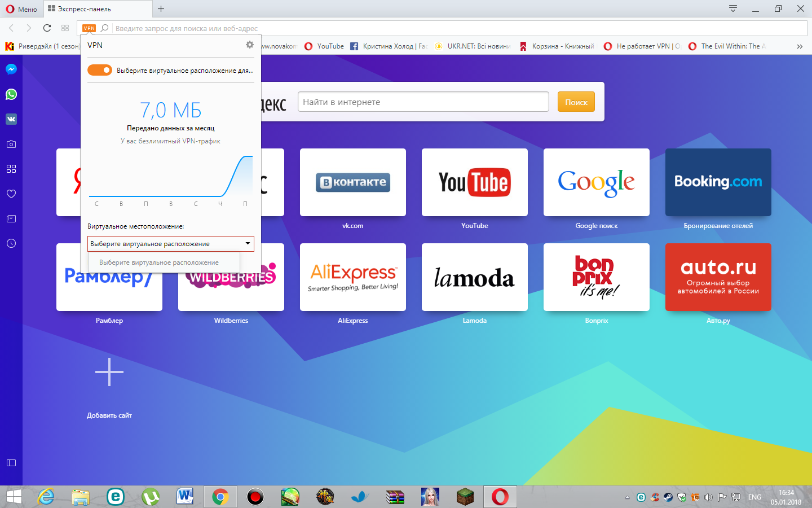Open the tab menu icon

coord(733,8)
